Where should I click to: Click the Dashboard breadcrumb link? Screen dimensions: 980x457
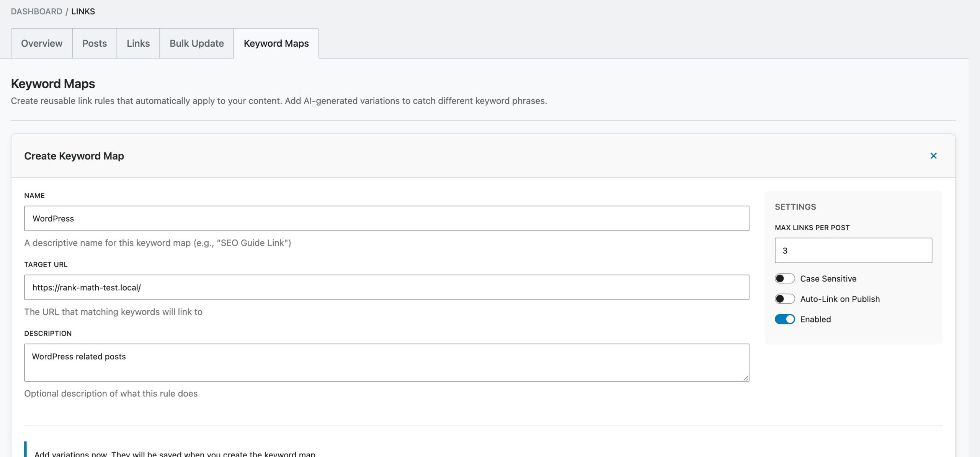[x=36, y=11]
